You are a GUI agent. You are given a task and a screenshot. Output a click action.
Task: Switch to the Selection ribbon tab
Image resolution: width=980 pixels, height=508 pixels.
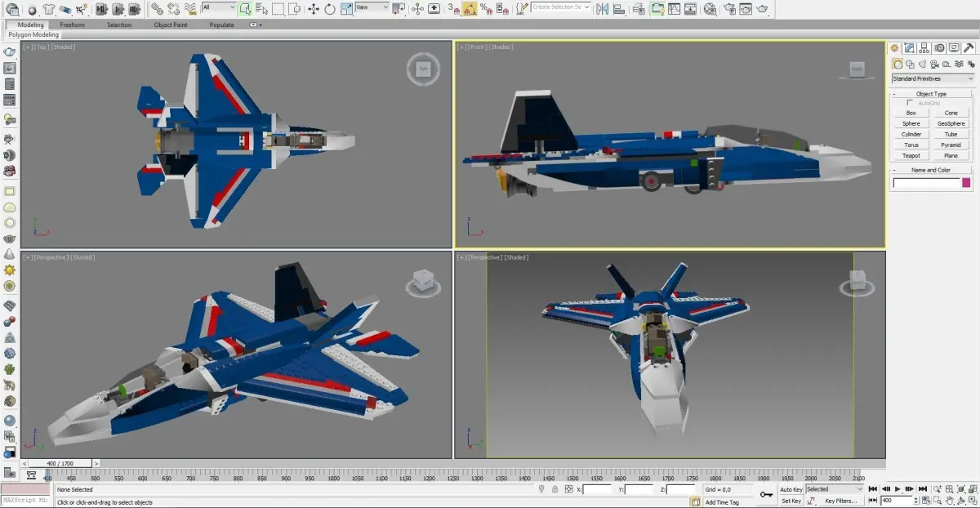[x=119, y=25]
